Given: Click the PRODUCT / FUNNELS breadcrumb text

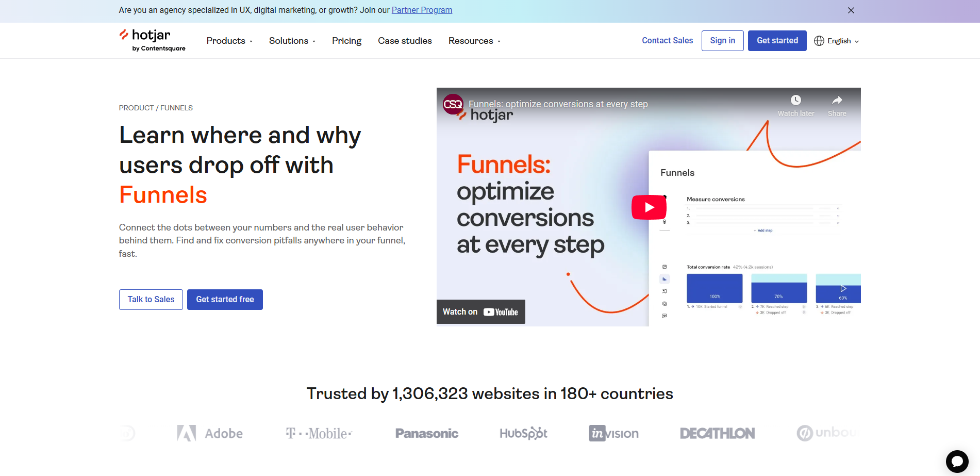Looking at the screenshot, I should 156,108.
